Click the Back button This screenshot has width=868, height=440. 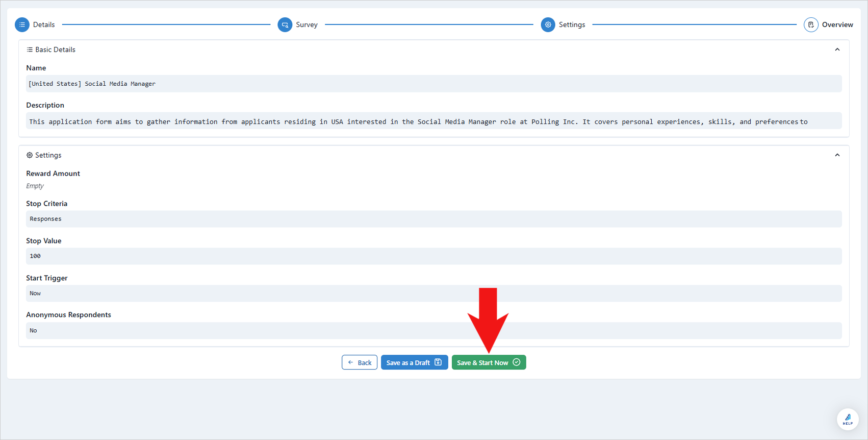click(x=360, y=362)
